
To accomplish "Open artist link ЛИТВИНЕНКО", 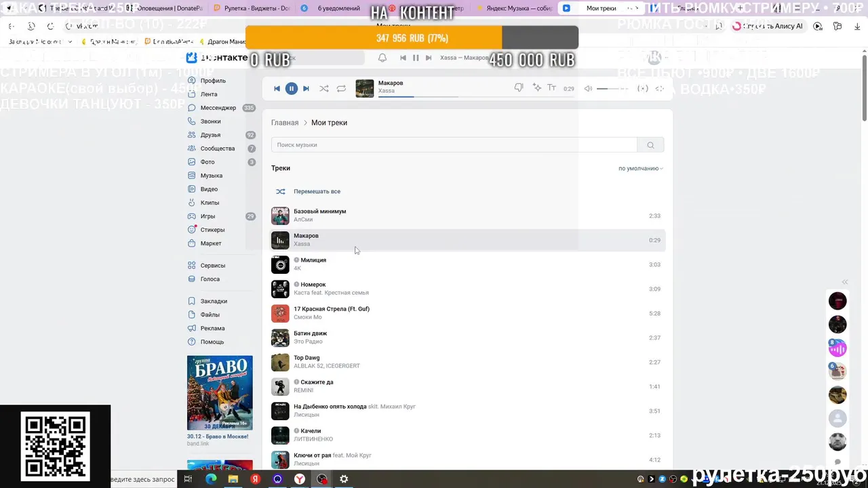I will [x=313, y=439].
